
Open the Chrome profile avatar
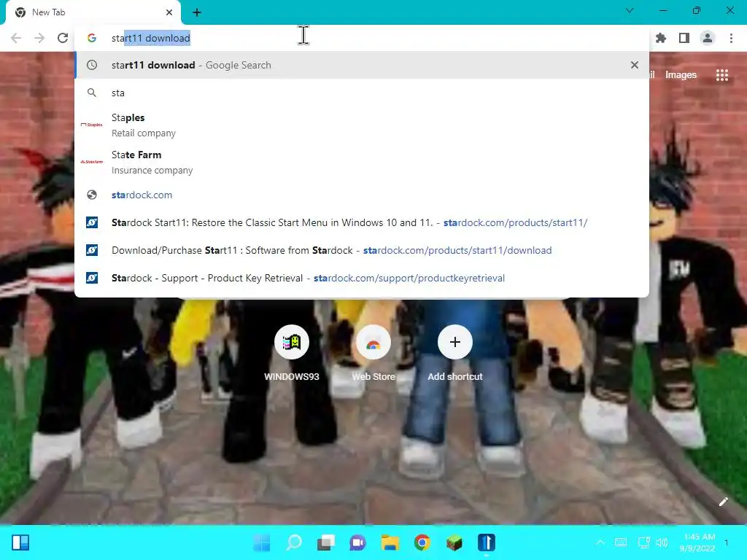(x=708, y=38)
